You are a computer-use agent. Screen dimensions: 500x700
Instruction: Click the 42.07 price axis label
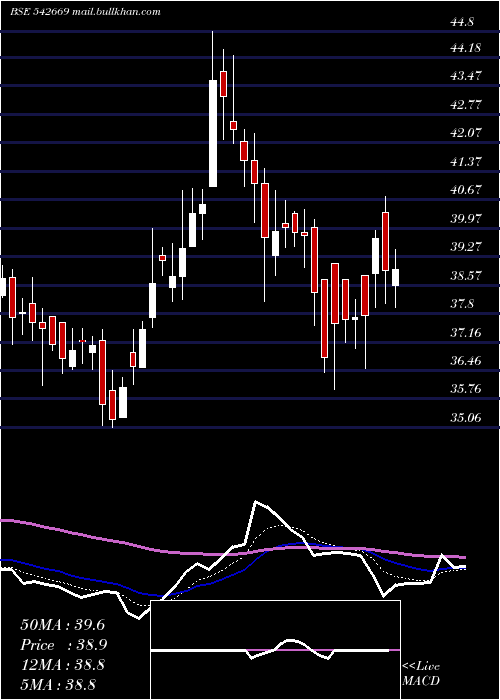pos(466,133)
